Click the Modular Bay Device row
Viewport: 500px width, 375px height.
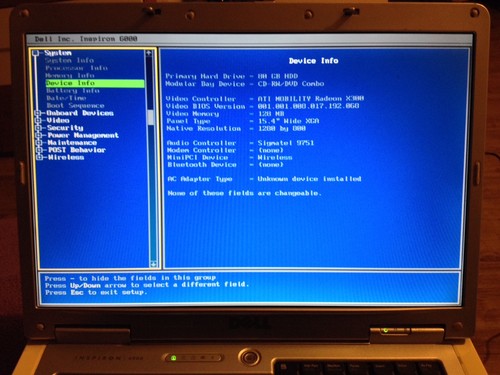coord(245,84)
